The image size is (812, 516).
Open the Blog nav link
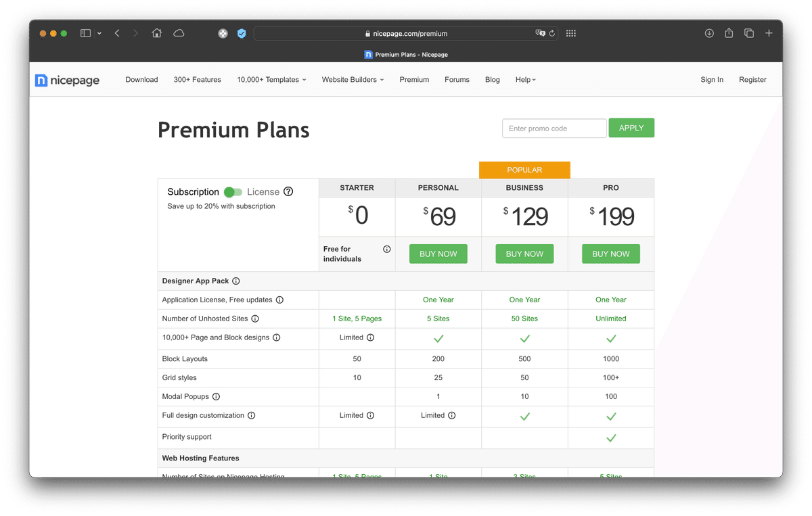(x=493, y=80)
